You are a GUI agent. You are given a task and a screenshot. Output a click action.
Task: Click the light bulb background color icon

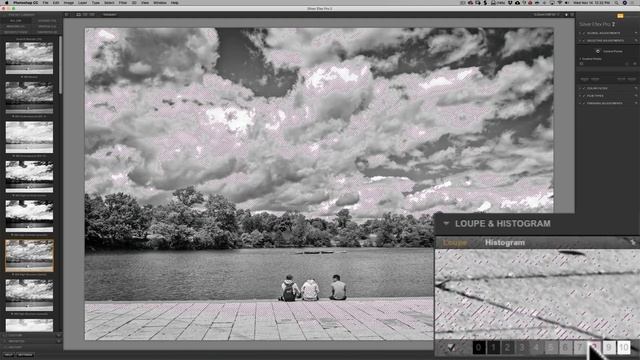566,15
